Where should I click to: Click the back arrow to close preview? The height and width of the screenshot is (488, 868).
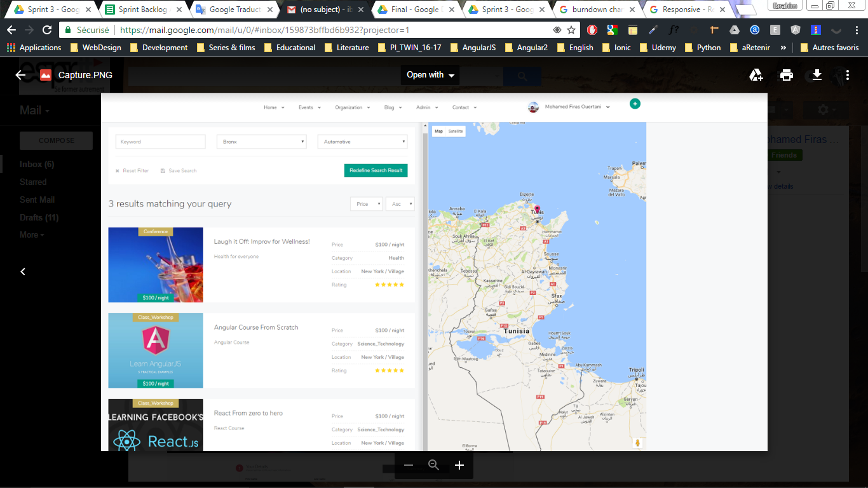[20, 75]
